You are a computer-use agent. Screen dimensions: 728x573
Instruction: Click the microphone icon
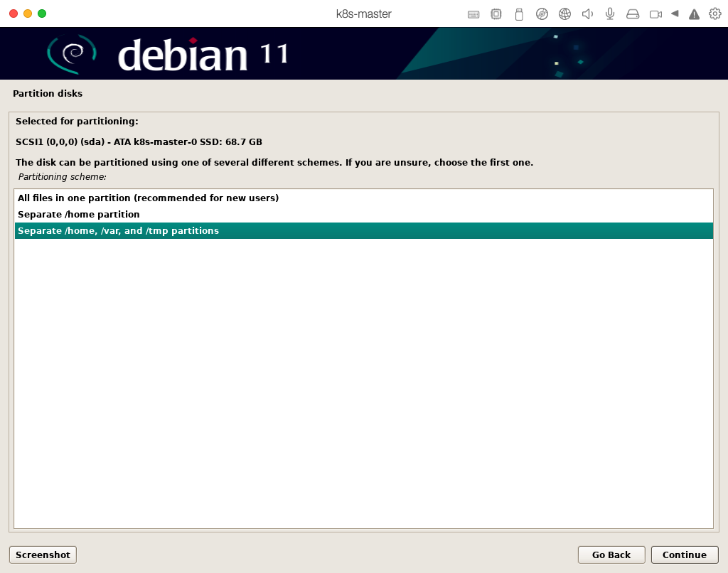(610, 14)
